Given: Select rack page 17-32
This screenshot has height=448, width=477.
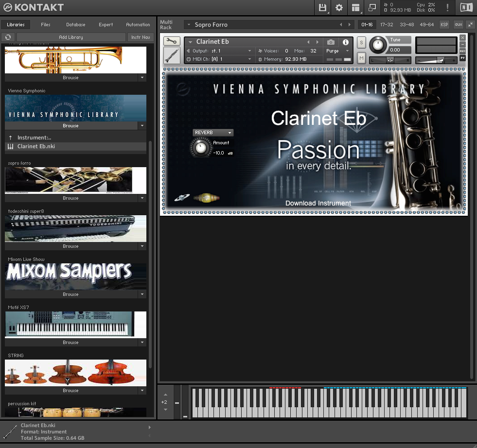Looking at the screenshot, I should pos(387,25).
